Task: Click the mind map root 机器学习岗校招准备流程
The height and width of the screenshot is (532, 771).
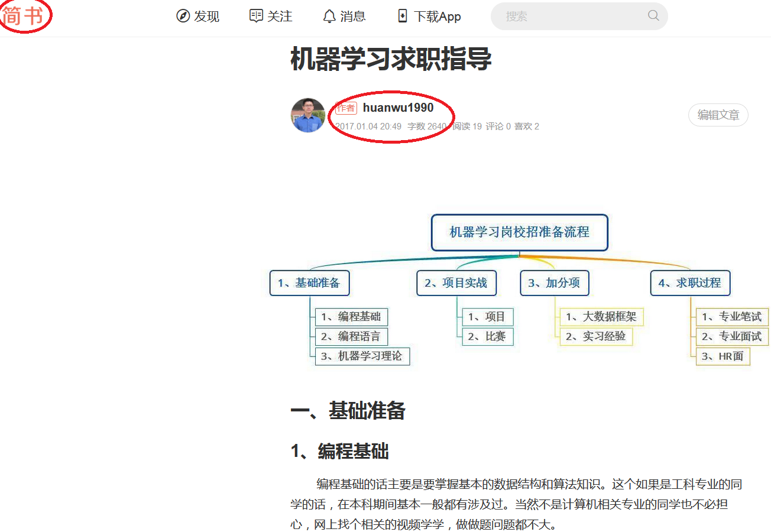Action: coord(520,232)
